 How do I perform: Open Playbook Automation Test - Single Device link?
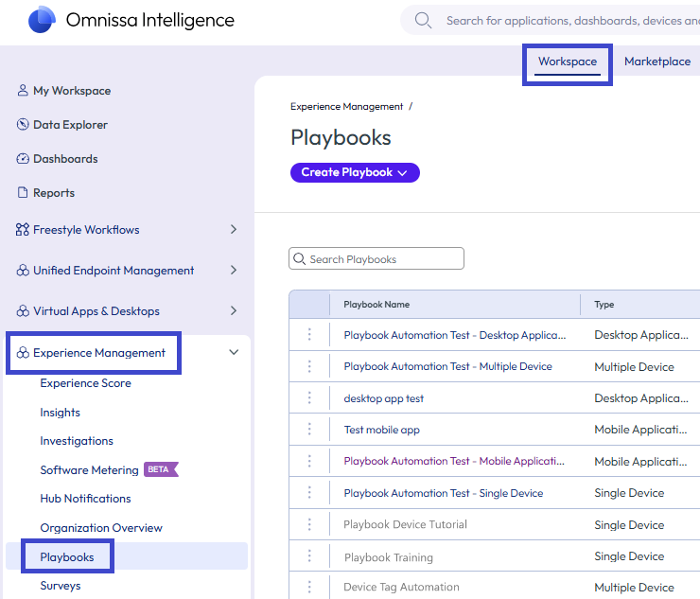pyautogui.click(x=444, y=493)
